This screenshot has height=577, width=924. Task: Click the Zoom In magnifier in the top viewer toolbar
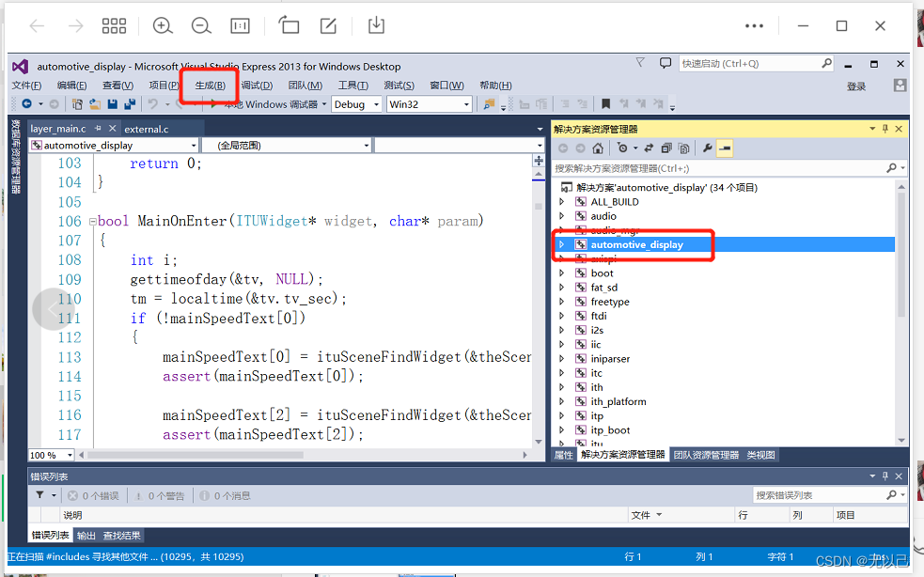[162, 26]
